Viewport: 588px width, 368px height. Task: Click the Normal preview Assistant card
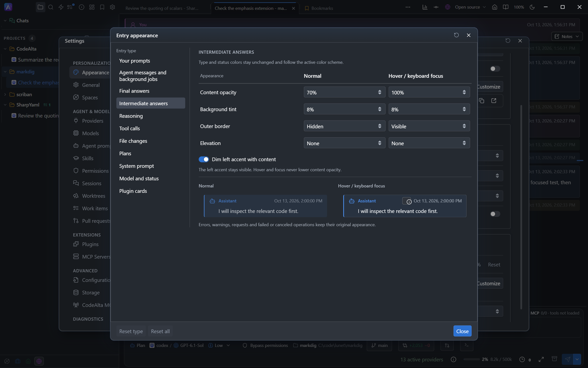coord(265,206)
